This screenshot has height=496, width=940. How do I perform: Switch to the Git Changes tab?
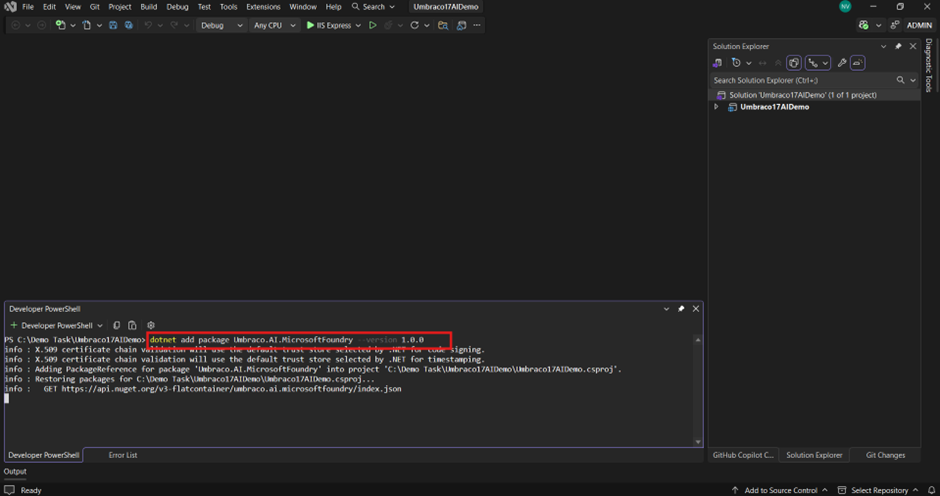(x=885, y=455)
